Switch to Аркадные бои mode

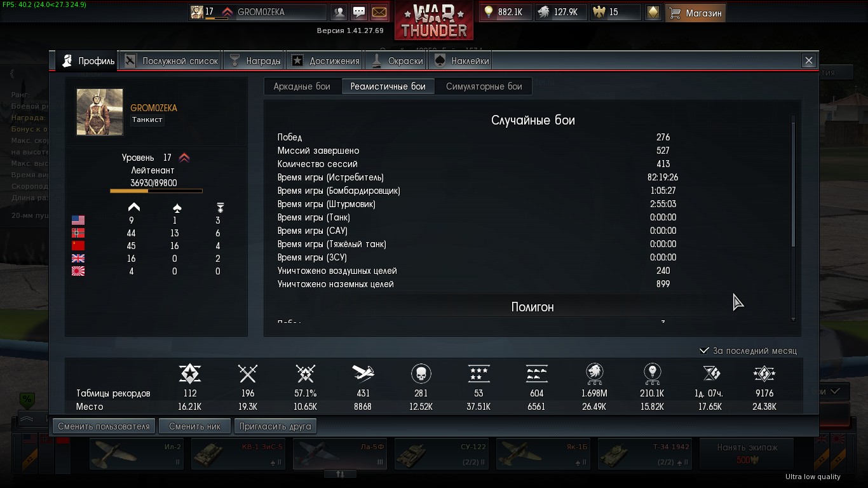[x=302, y=86]
